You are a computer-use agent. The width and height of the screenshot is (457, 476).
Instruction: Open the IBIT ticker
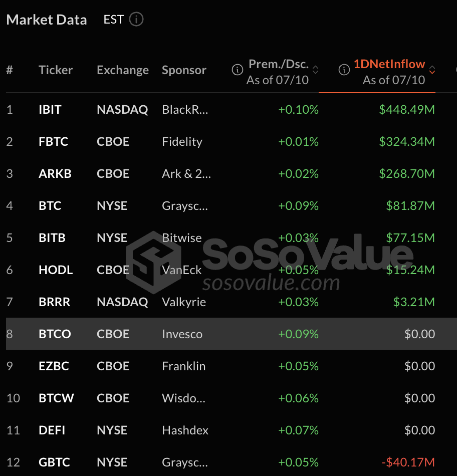50,109
